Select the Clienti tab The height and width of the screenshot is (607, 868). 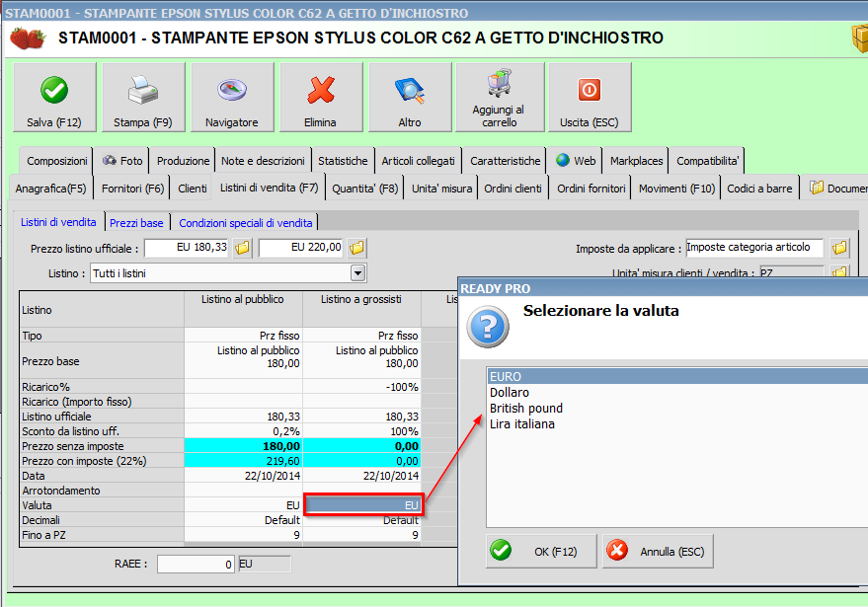(193, 189)
